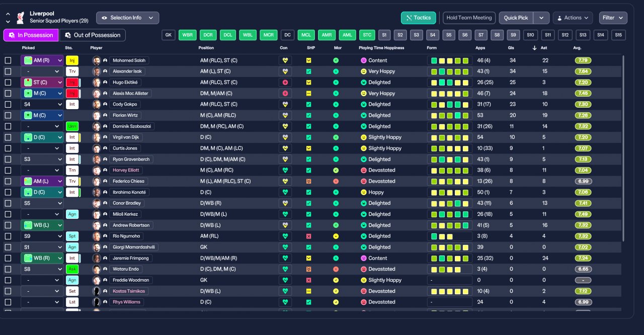Image resolution: width=644 pixels, height=335 pixels.
Task: Click the small person icon beside Cody Gakpo
Action: [105, 105]
